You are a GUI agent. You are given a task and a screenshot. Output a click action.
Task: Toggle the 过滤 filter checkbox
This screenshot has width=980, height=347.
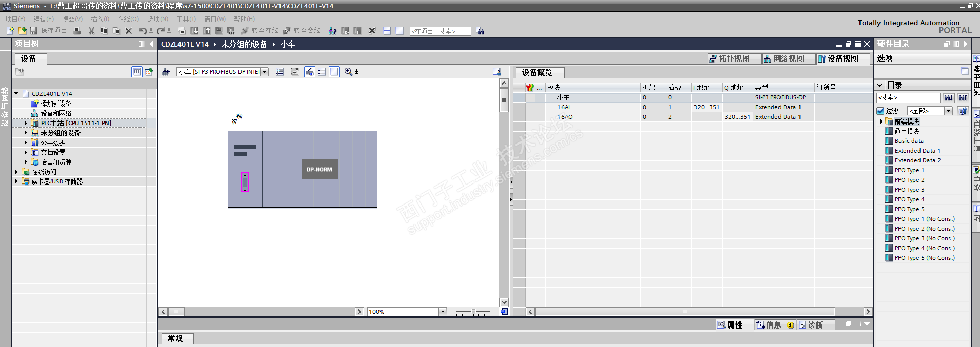880,111
